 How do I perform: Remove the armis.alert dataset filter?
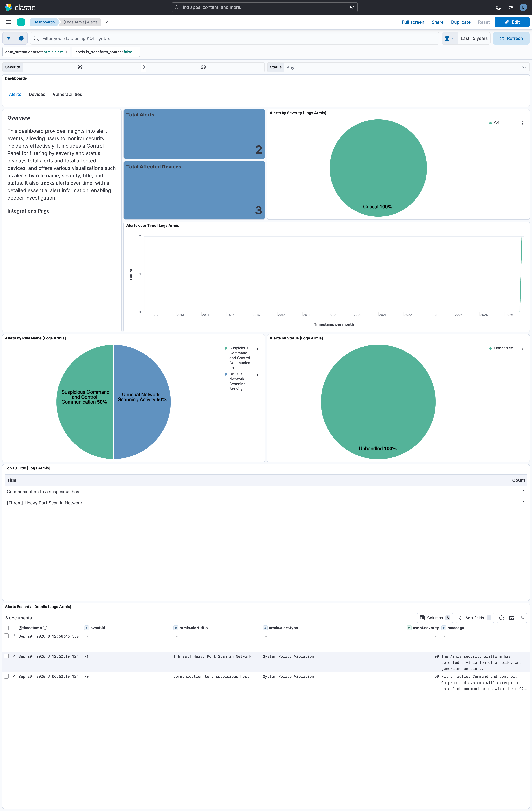tap(66, 52)
